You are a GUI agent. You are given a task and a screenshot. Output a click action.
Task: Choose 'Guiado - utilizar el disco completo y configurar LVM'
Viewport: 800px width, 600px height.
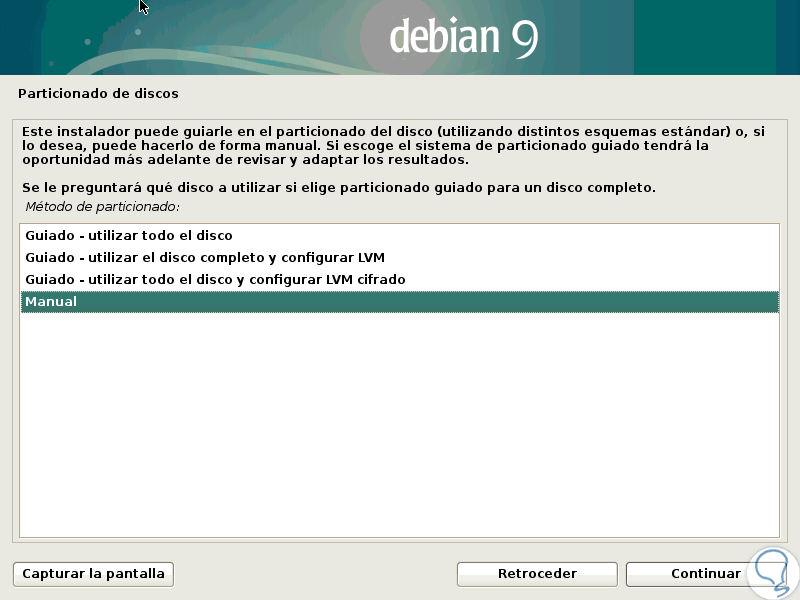399,258
